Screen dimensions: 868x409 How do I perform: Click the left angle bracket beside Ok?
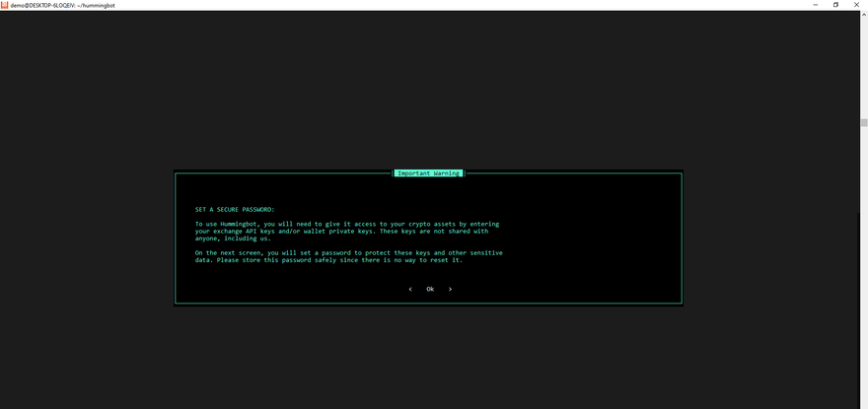pos(410,289)
